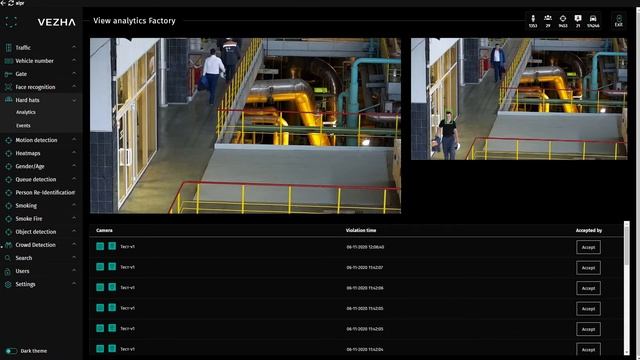Collapse the Hard hats section chevron

pyautogui.click(x=74, y=100)
